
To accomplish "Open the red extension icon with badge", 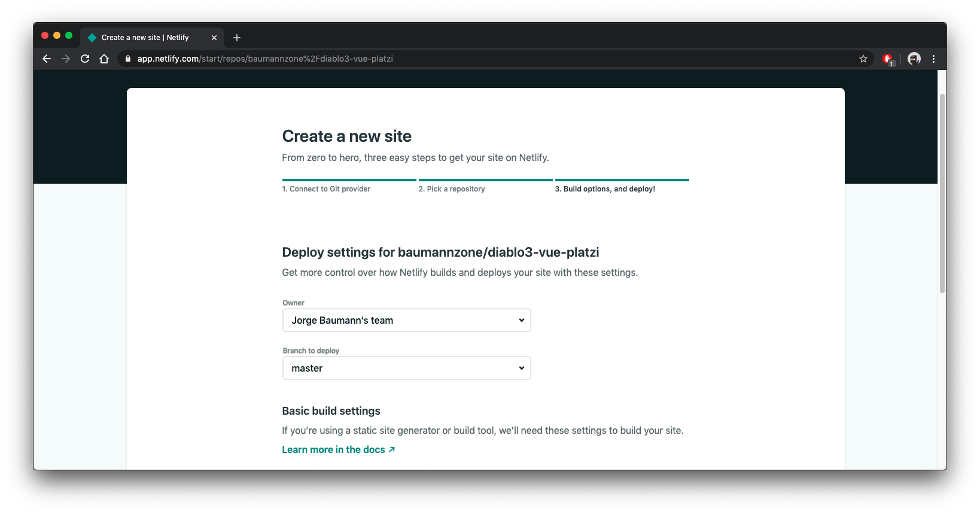I will click(888, 59).
